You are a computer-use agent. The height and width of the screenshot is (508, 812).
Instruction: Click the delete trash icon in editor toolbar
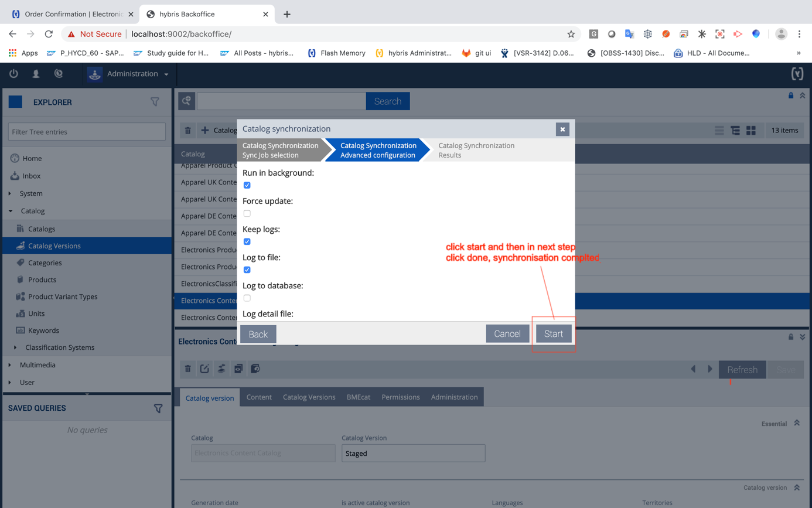[188, 369]
